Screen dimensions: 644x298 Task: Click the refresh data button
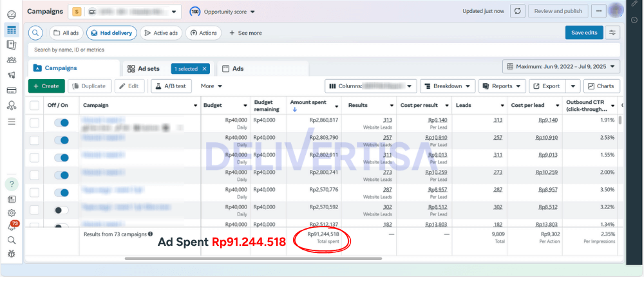tap(518, 11)
